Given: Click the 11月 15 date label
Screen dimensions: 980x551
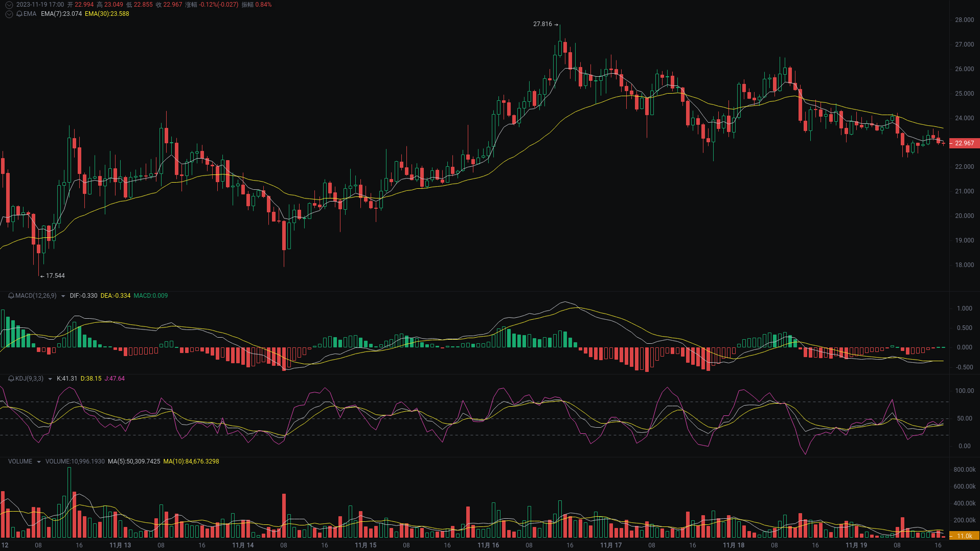Looking at the screenshot, I should tap(366, 545).
